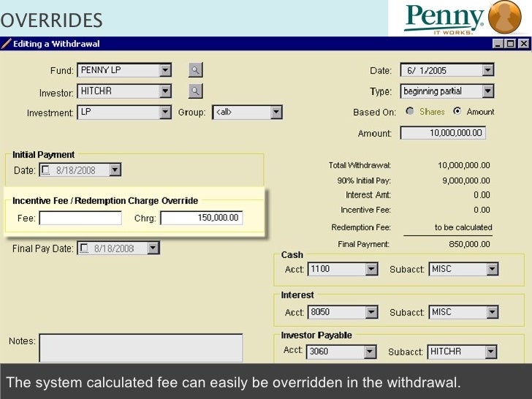Expand the Investment dropdown showing LP
This screenshot has width=532, height=399.
165,112
